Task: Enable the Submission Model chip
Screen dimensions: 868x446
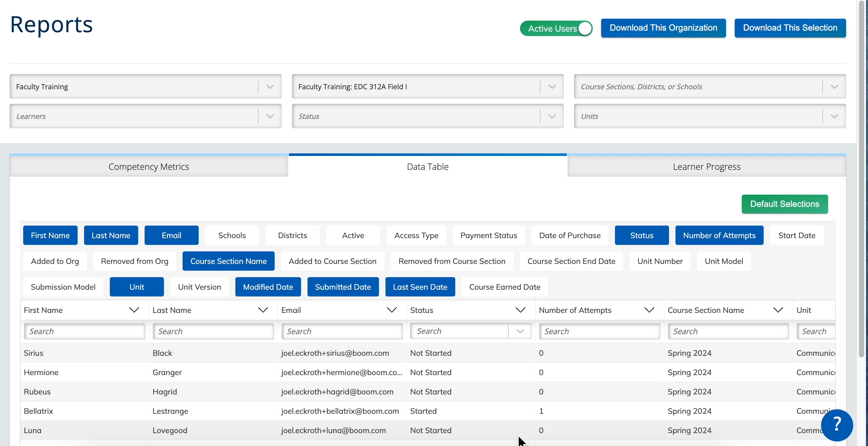Action: [x=63, y=287]
